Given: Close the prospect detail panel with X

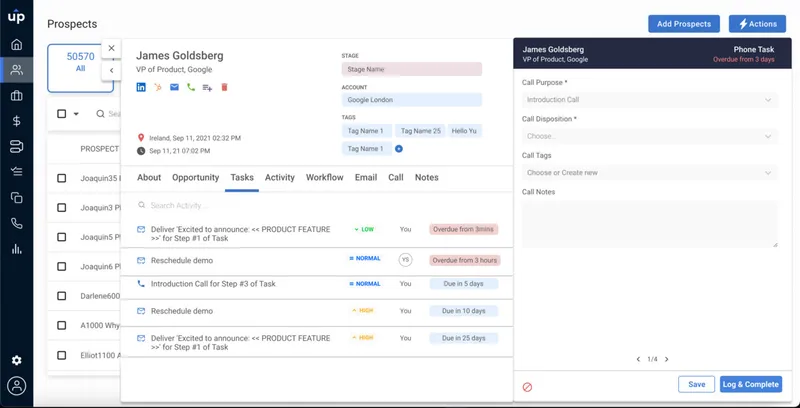Looking at the screenshot, I should pos(111,48).
